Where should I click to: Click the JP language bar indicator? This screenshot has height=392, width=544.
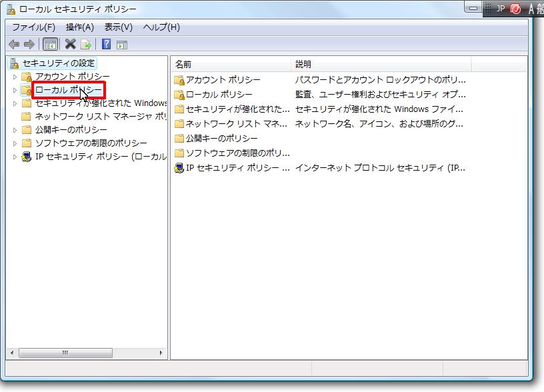tap(501, 9)
